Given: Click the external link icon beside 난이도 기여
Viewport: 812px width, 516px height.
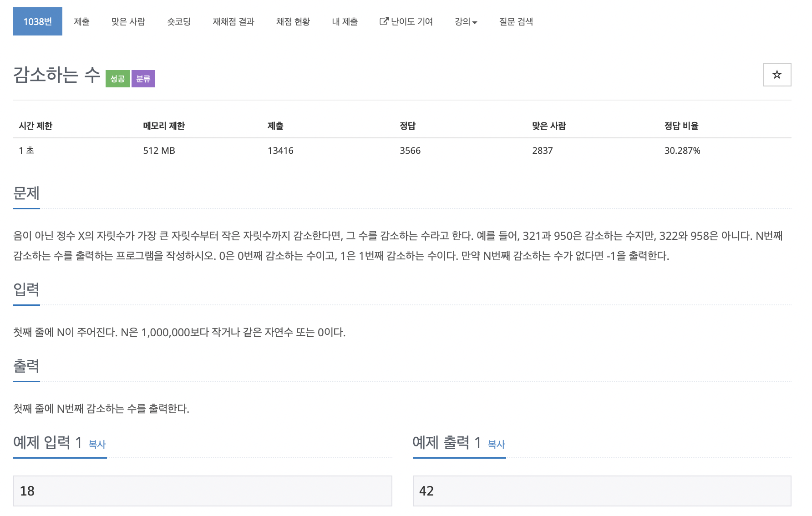Looking at the screenshot, I should [x=383, y=21].
